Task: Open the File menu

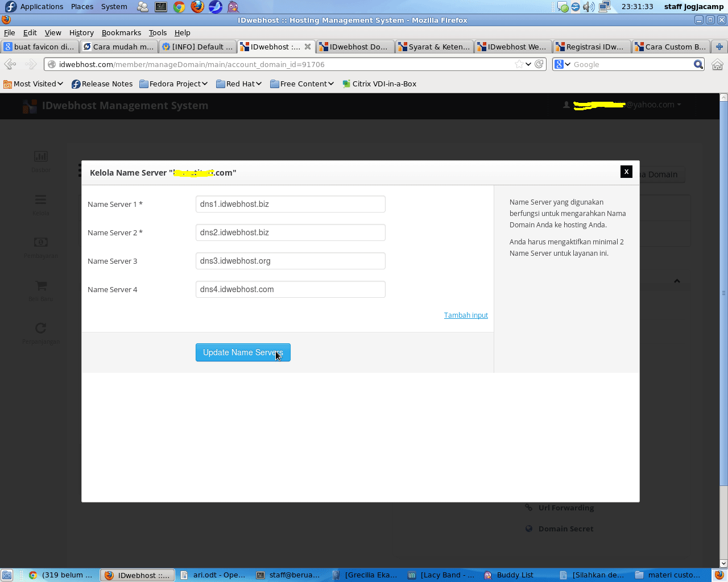Action: tap(10, 33)
